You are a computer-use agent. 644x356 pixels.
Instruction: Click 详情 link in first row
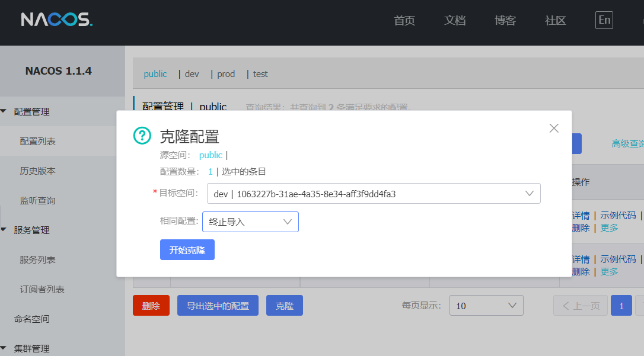(x=581, y=216)
